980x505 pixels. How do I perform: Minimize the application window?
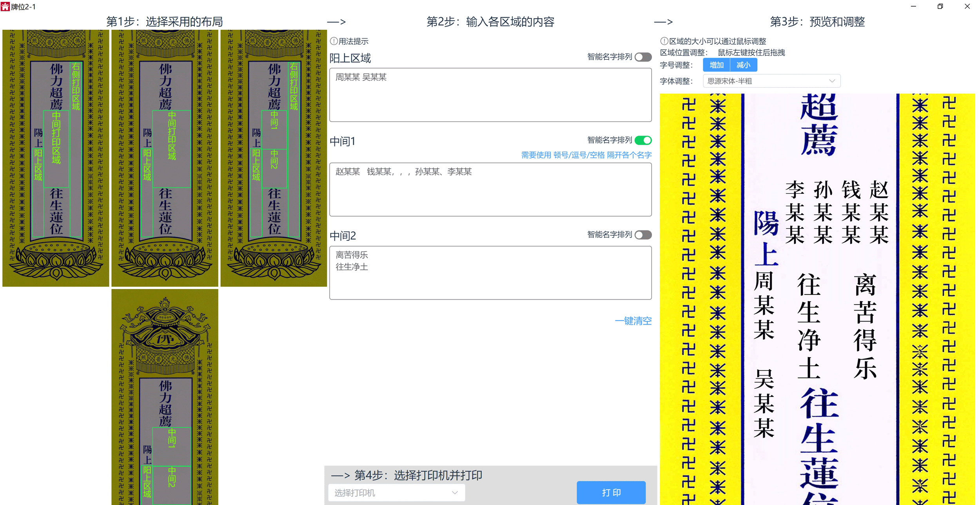913,6
